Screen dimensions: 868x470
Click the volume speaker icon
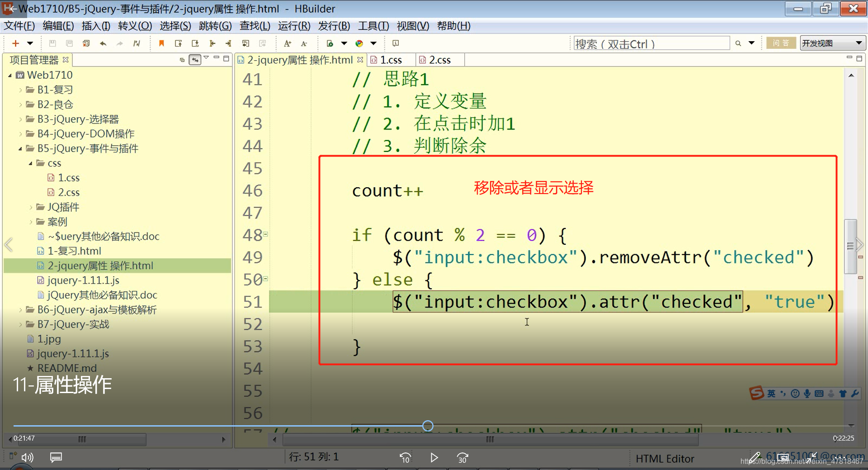coord(27,458)
